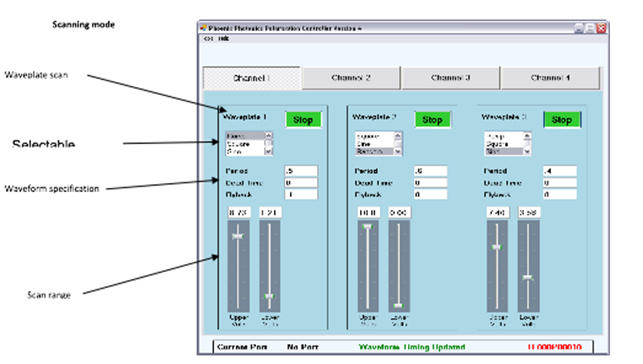Stop the Waveplate 3 scan
Viewport: 643px width, 364px height.
(562, 120)
